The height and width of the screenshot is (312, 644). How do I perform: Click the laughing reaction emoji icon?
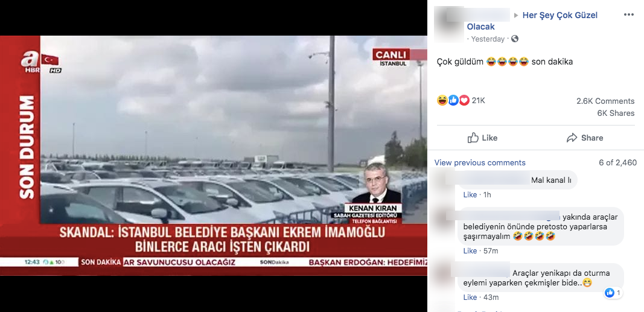pyautogui.click(x=442, y=100)
